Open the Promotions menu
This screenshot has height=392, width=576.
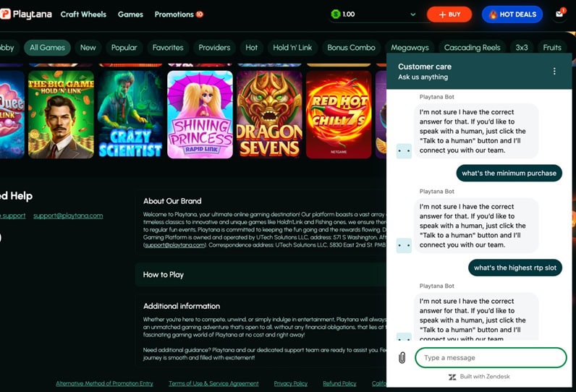pyautogui.click(x=174, y=14)
